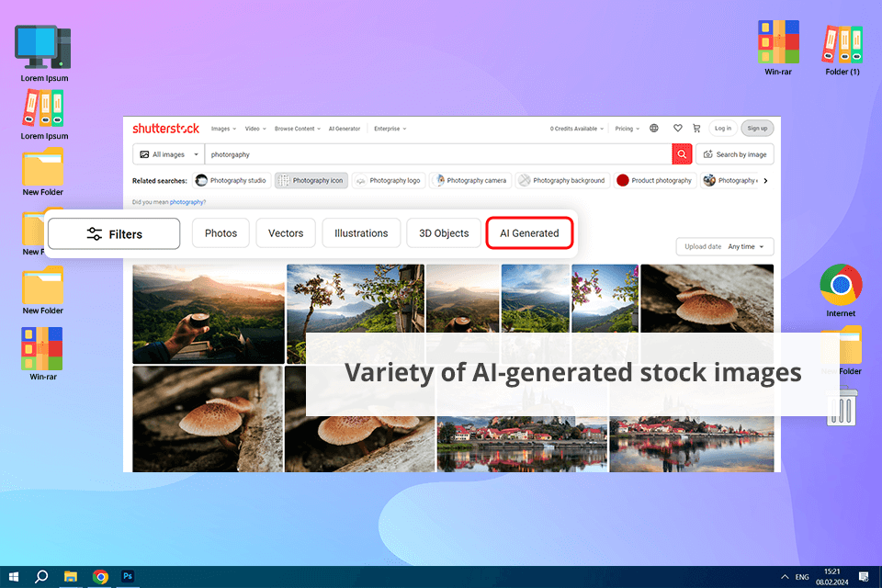The height and width of the screenshot is (588, 882).
Task: Open the large bottom-left mushroom thumbnail
Action: (208, 419)
